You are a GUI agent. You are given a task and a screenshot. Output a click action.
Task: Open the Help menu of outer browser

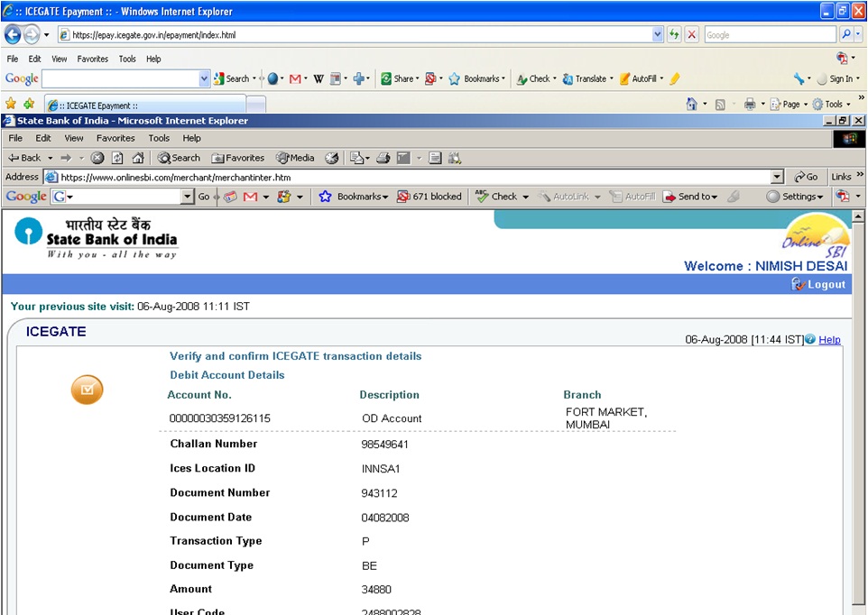153,59
